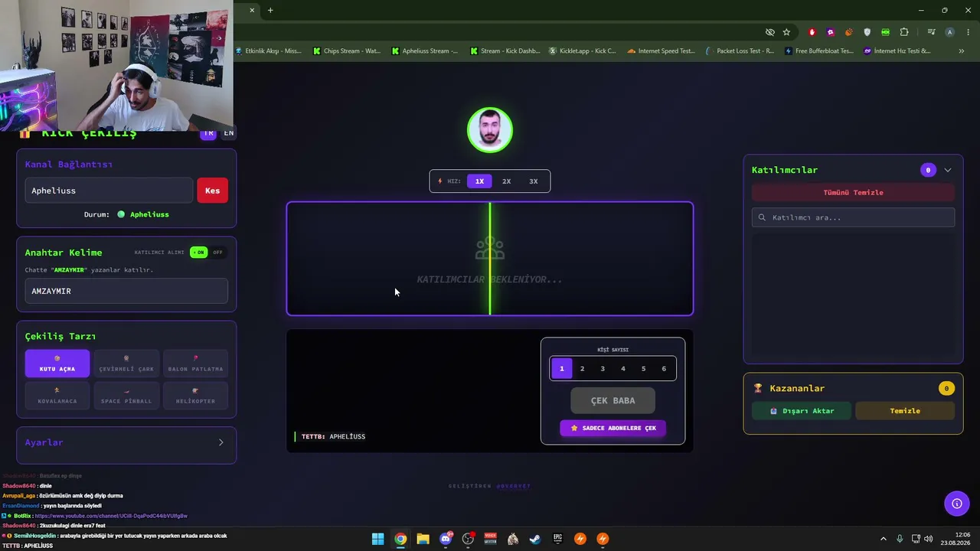The width and height of the screenshot is (980, 551).
Task: Show more bookmarks via the chevron
Action: (x=962, y=51)
